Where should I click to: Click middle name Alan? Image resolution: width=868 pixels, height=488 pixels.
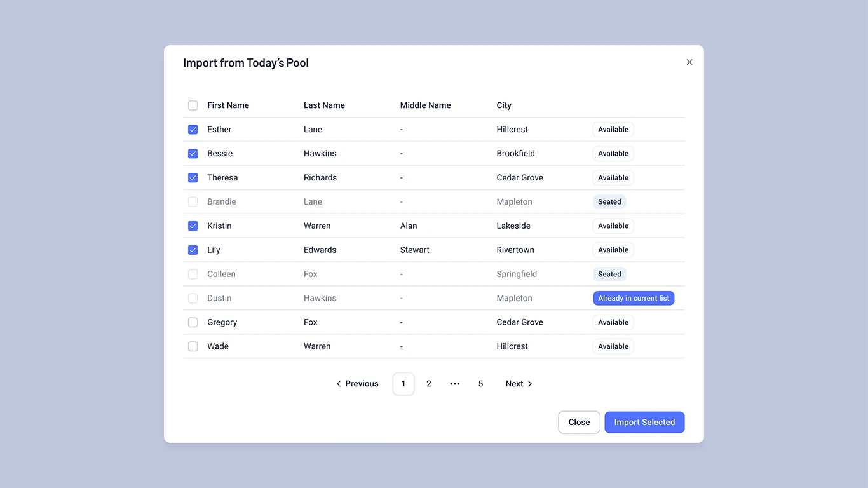(x=409, y=226)
